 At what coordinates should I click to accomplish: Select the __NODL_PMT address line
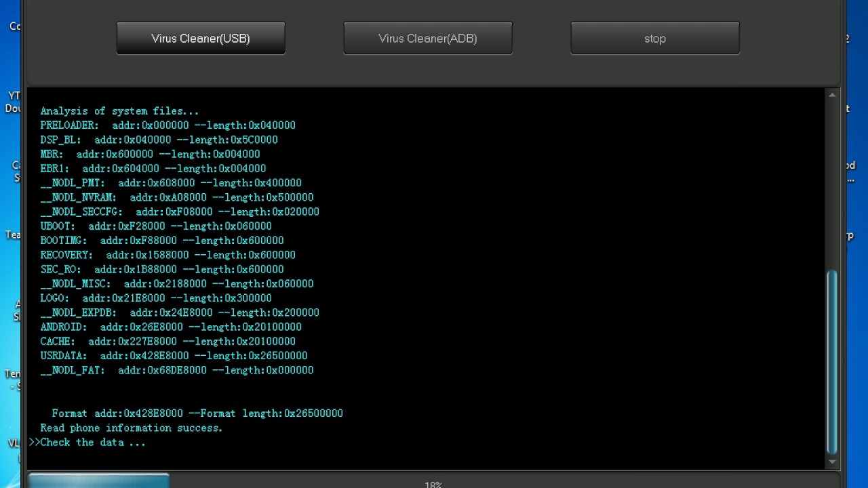click(171, 183)
